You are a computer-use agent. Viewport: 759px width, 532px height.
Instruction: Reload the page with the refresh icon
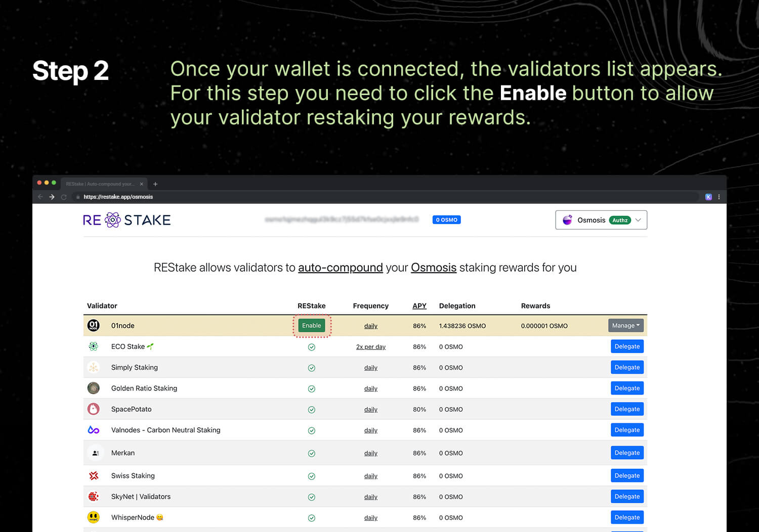(x=64, y=197)
